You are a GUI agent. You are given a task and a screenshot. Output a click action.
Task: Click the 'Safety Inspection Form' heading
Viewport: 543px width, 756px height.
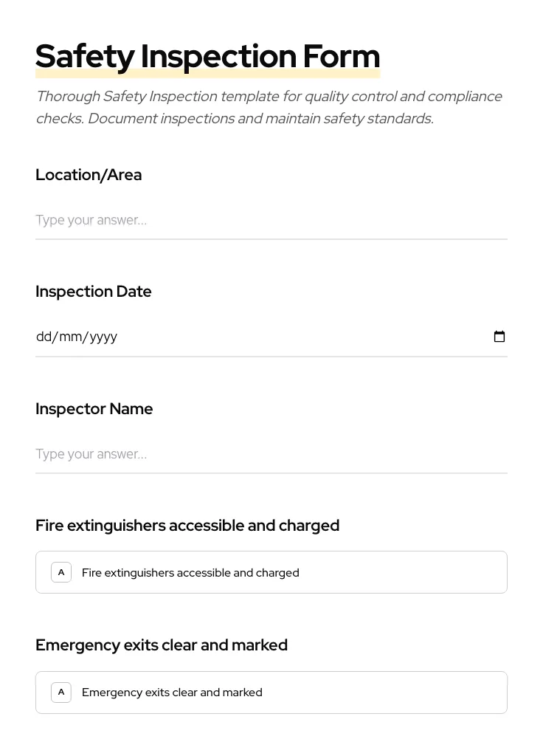207,55
